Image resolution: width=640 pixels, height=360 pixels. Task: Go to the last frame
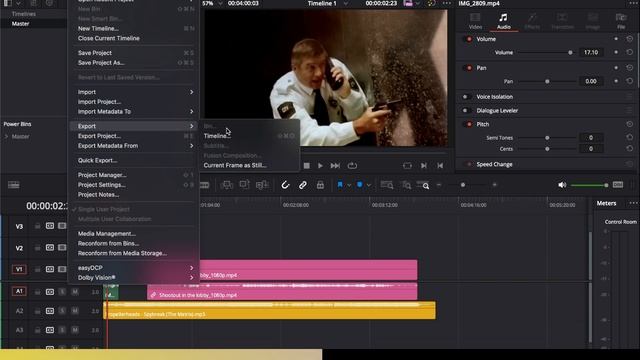click(x=424, y=166)
